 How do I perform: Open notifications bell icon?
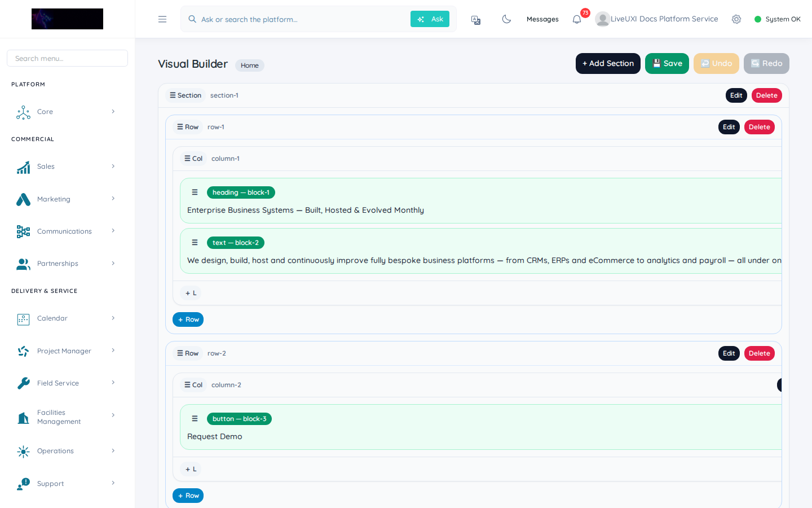click(577, 20)
